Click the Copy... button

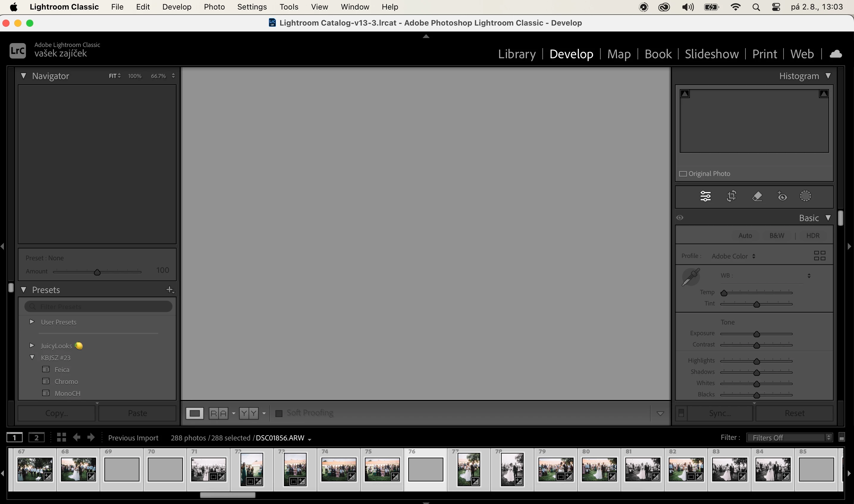click(56, 413)
